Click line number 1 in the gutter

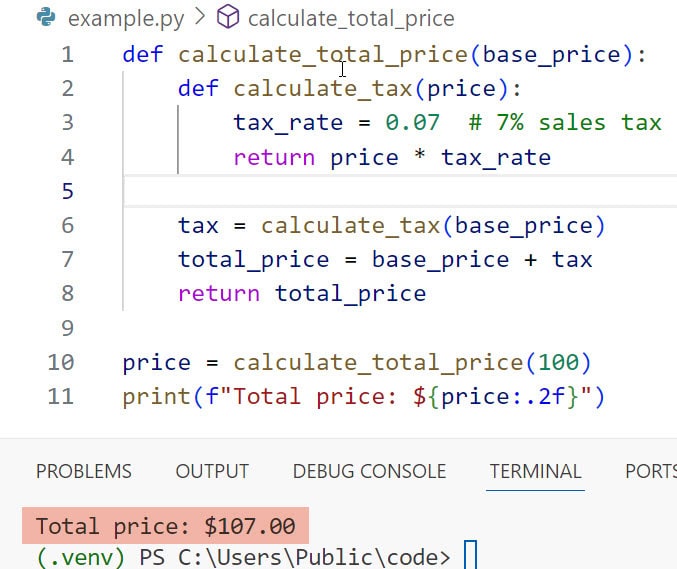pyautogui.click(x=67, y=55)
